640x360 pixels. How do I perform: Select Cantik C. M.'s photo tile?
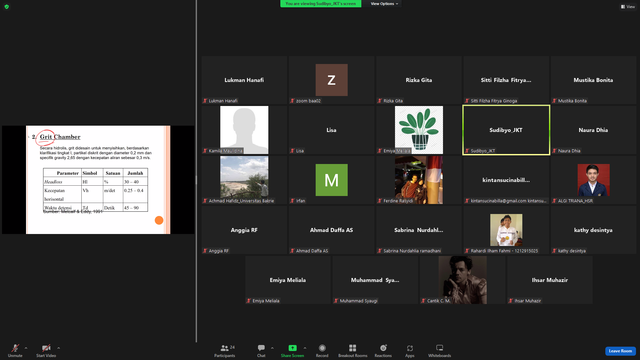point(462,280)
